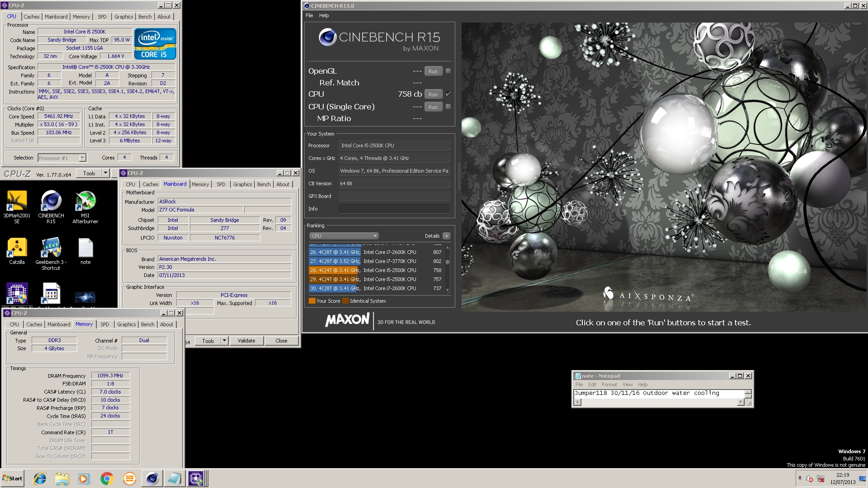
Task: Open the Processor #1 selection dropdown in CPU-Z
Action: [62, 158]
